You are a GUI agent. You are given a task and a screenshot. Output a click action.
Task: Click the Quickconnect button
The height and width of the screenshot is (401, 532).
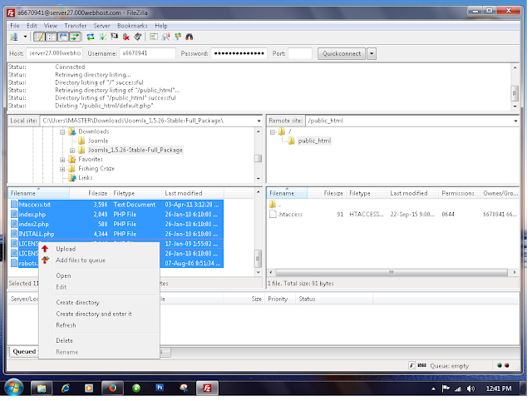coord(342,53)
